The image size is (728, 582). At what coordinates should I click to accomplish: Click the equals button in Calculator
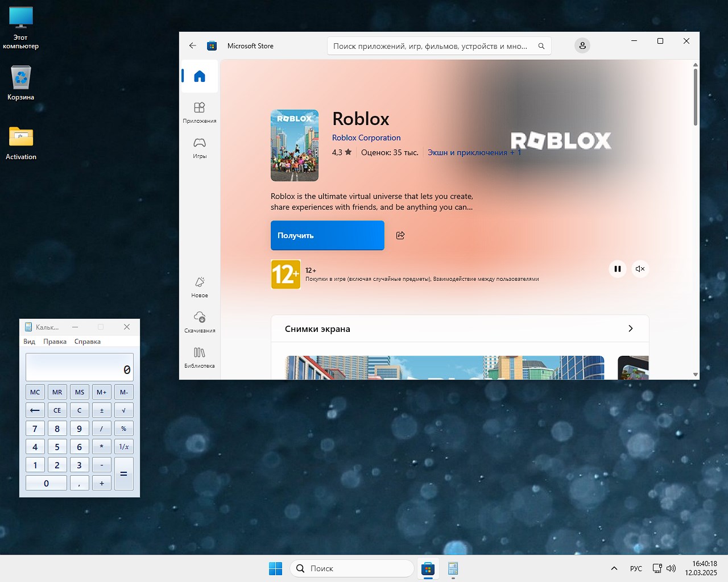(x=124, y=474)
